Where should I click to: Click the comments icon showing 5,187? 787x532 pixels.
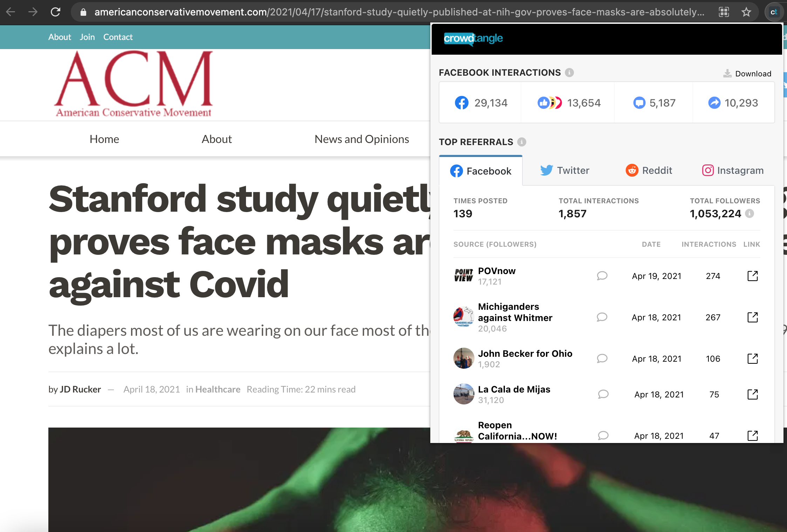[639, 103]
